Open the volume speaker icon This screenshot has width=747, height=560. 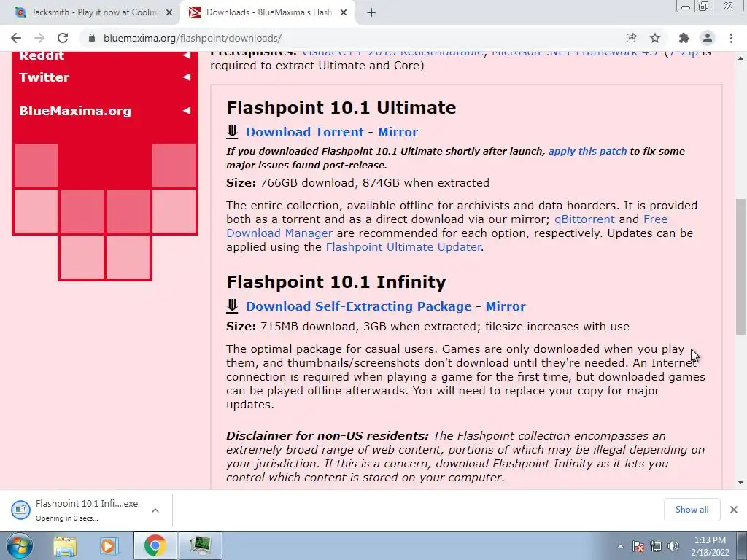click(673, 546)
